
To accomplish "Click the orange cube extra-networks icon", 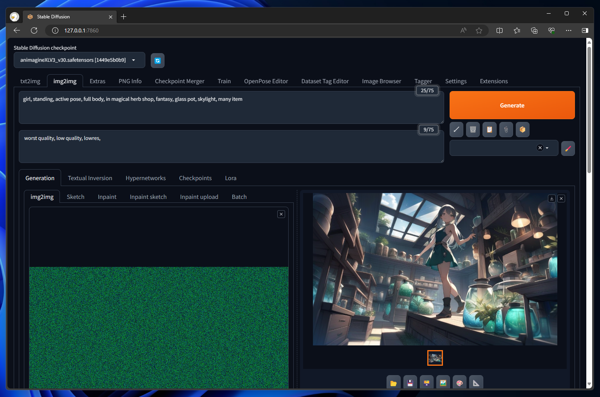I will [522, 130].
